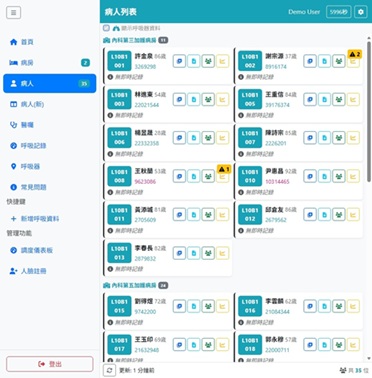Select the L10B1 010 bed badge
This screenshot has width=372, height=378.
tap(250, 176)
